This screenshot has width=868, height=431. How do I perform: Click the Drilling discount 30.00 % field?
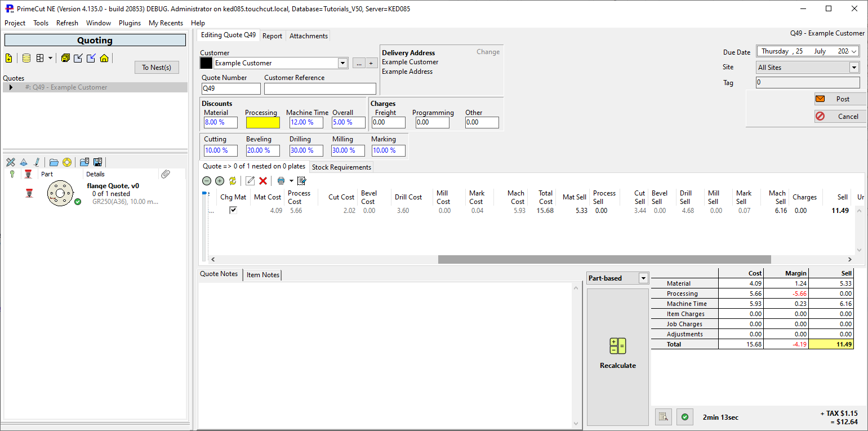(x=306, y=150)
